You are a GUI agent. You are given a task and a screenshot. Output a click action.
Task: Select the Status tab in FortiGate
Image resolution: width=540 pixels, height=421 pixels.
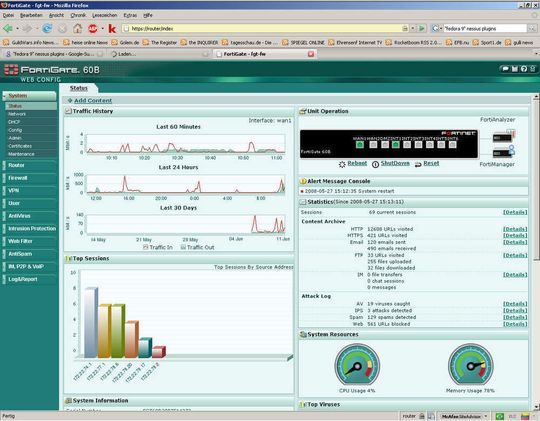(79, 88)
